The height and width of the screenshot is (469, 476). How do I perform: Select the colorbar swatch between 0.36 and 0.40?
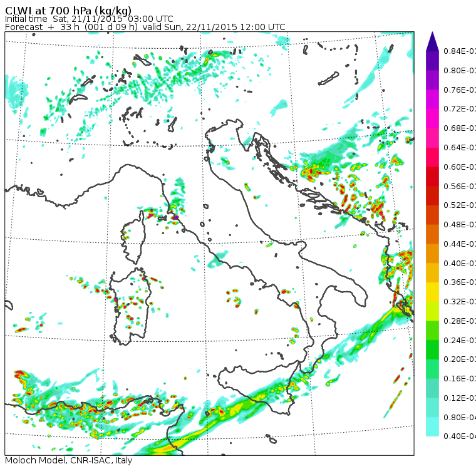pos(432,273)
